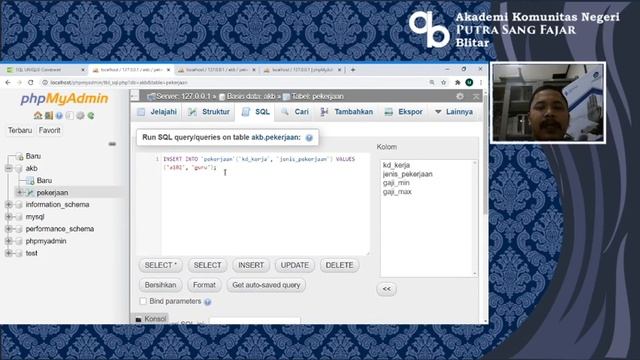This screenshot has height=360, width=640.
Task: Open Terbaru recent tables button
Action: [20, 130]
